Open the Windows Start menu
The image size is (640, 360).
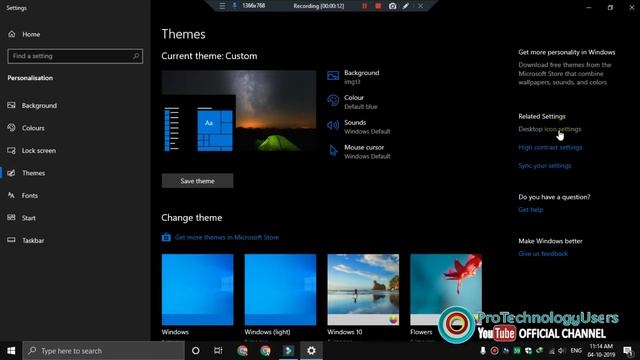pos(11,351)
